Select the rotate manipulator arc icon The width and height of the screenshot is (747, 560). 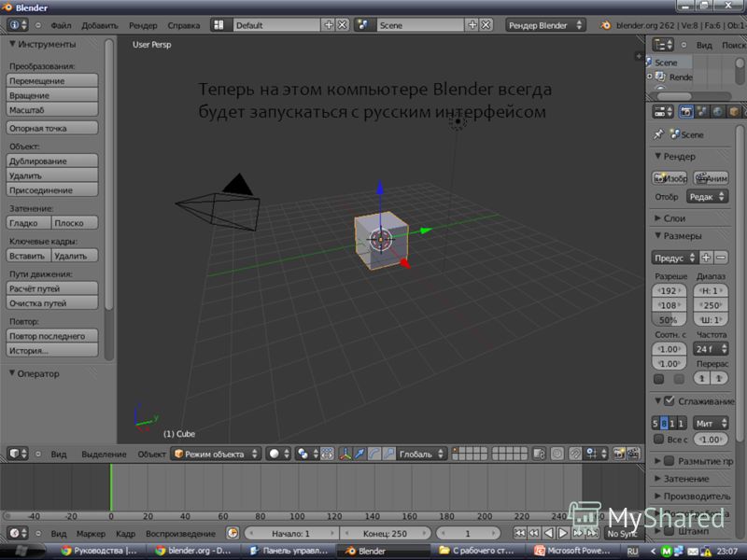[x=374, y=454]
